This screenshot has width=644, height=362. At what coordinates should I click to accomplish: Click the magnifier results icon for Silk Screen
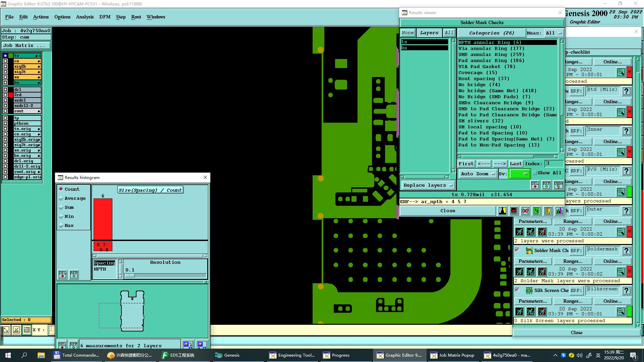point(621,311)
